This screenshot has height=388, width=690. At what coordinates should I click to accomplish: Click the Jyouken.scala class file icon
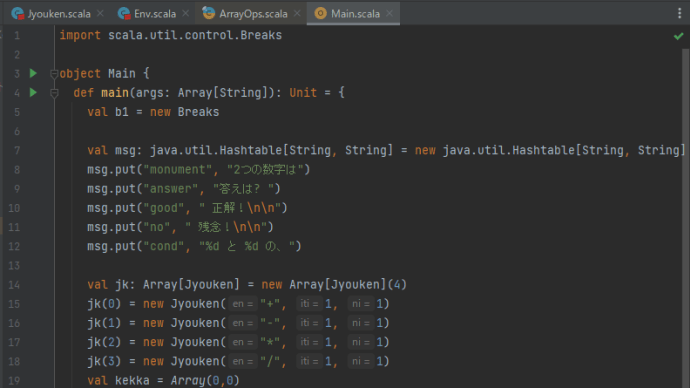[x=18, y=14]
